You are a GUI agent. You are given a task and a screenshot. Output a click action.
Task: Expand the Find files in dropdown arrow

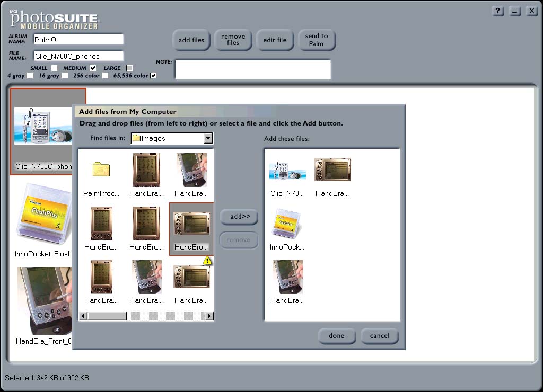click(x=208, y=138)
